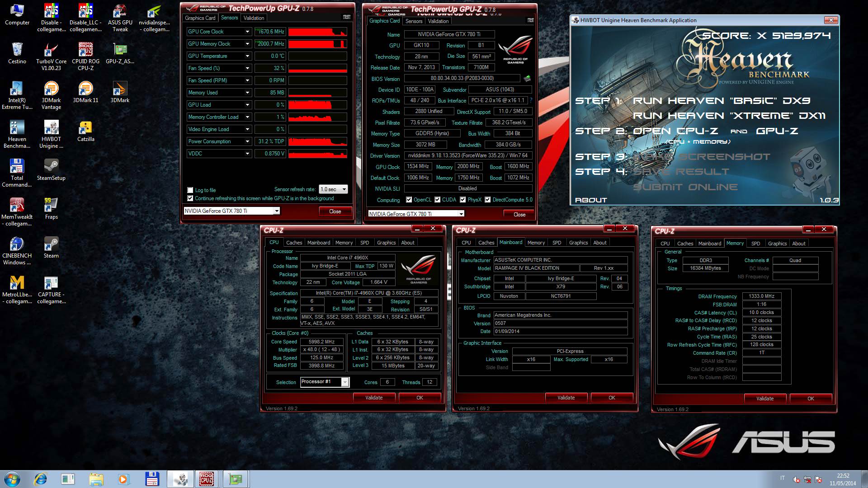
Task: Click the GPU Core Clock sensor graph
Action: coord(317,32)
